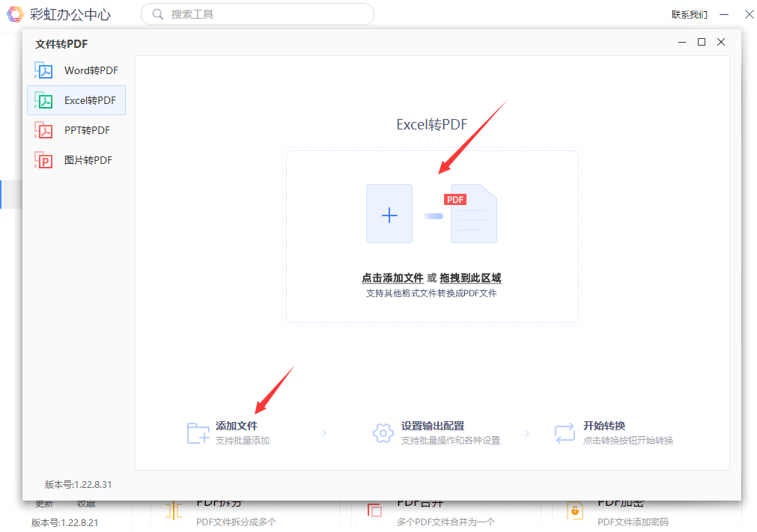
Task: Focus the 搜索工具 search field
Action: tap(258, 14)
